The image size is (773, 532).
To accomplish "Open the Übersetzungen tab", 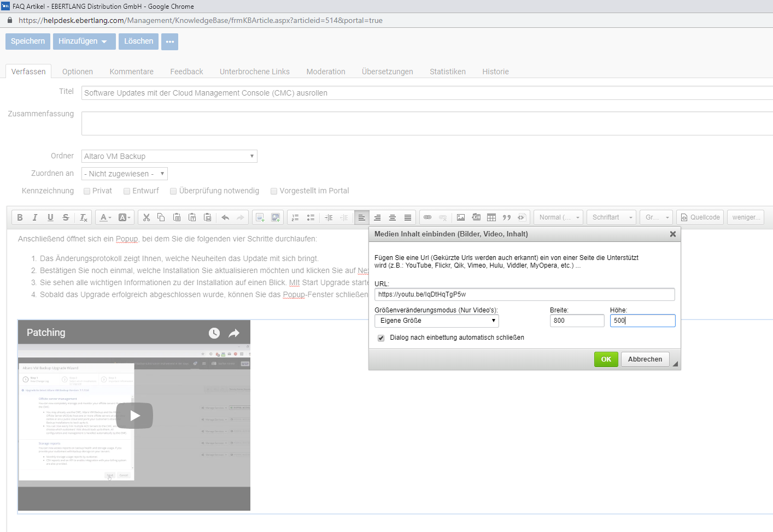I will click(x=387, y=72).
